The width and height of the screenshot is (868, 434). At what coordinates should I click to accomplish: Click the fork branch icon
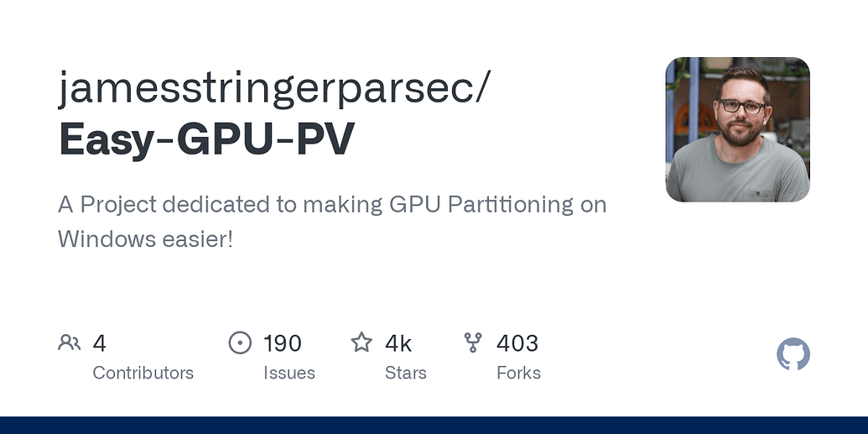(473, 342)
